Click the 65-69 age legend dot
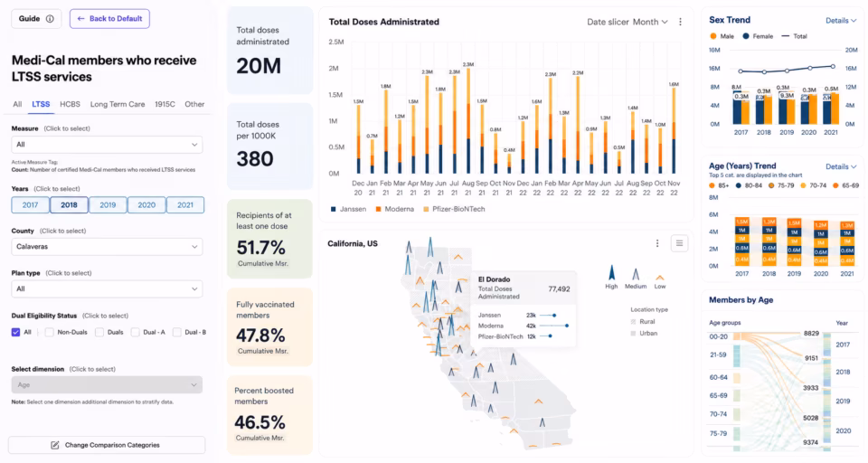 [835, 186]
